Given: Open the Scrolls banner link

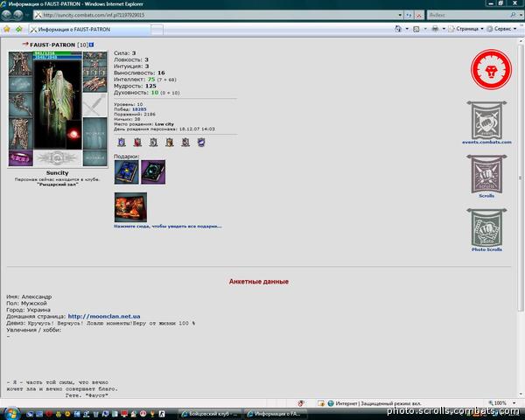Looking at the screenshot, I should tap(486, 177).
